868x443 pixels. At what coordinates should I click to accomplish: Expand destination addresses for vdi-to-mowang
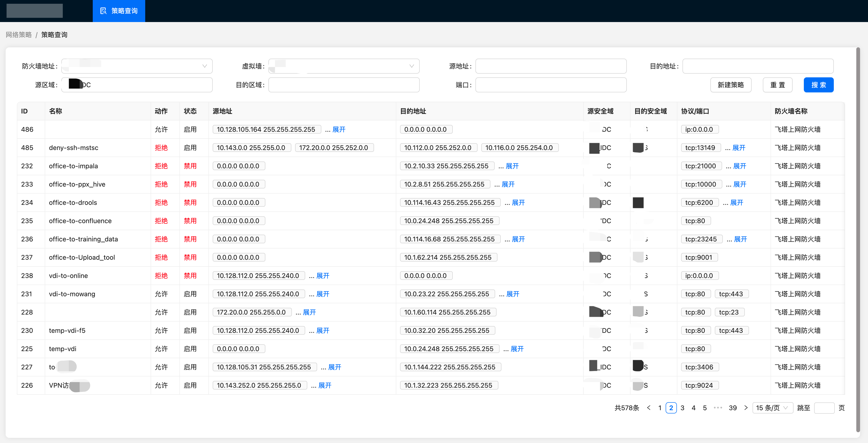pos(512,294)
